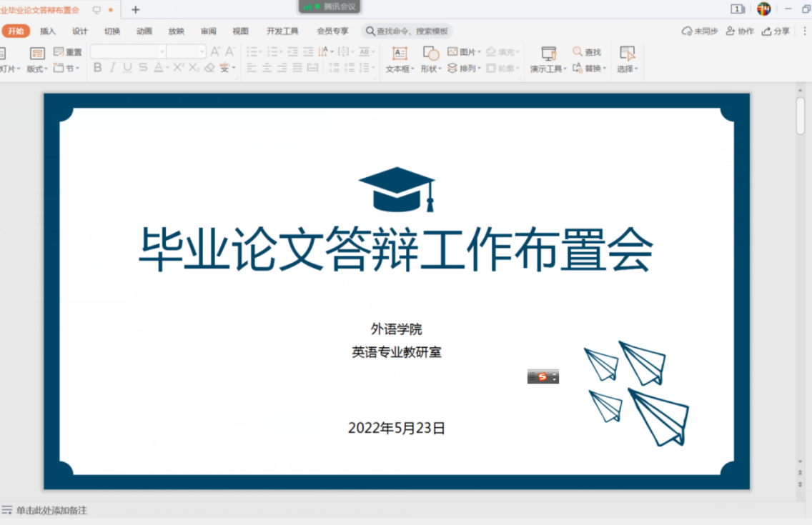Toggle Bold formatting
Image resolution: width=812 pixels, height=525 pixels.
click(98, 68)
